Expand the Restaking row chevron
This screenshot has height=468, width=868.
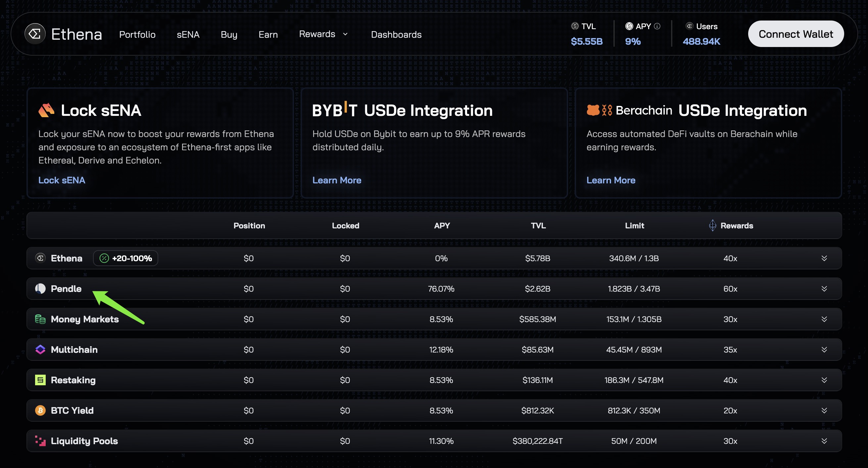[x=824, y=380]
